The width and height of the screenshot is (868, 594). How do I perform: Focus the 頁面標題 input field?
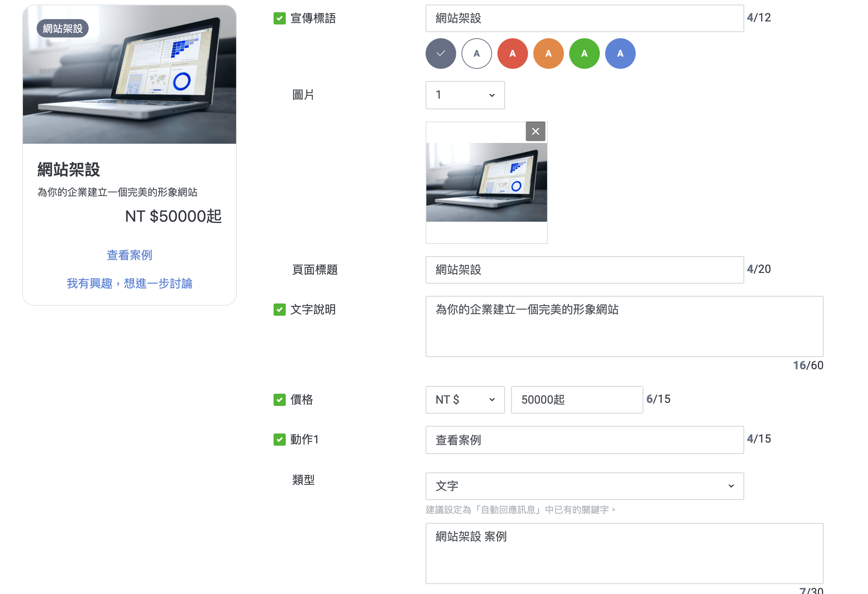tap(585, 270)
